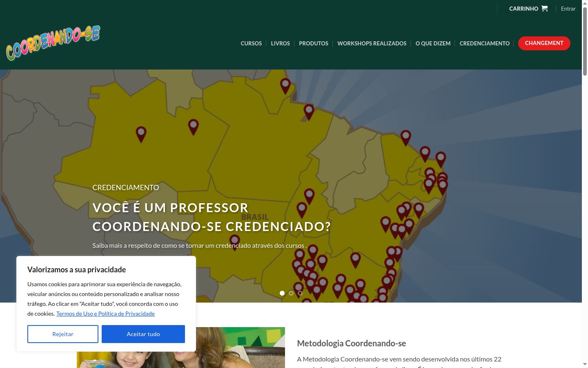Switch to the third slide dot
Screen dimensions: 588x368
coord(300,293)
